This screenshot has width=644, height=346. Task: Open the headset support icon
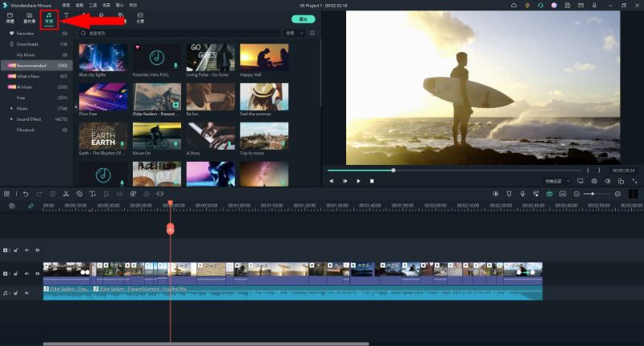tap(540, 6)
